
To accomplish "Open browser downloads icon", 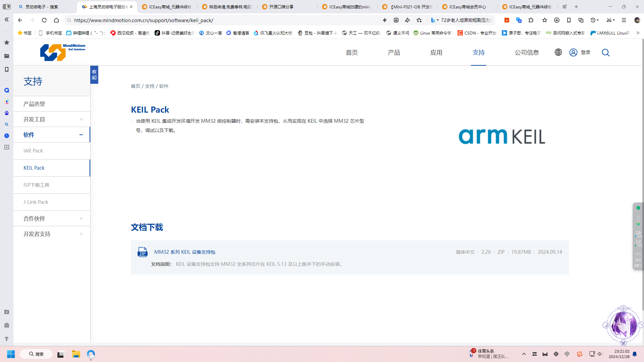I will (556, 20).
